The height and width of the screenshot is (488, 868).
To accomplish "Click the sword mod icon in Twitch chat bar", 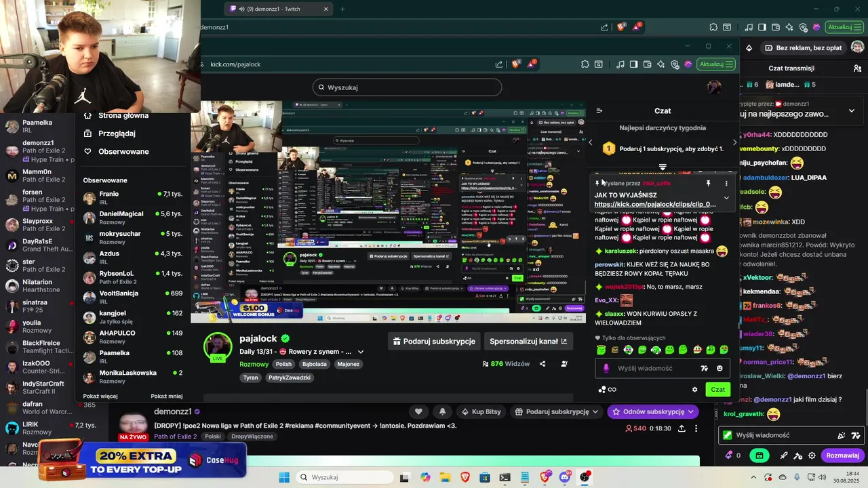I will click(784, 455).
